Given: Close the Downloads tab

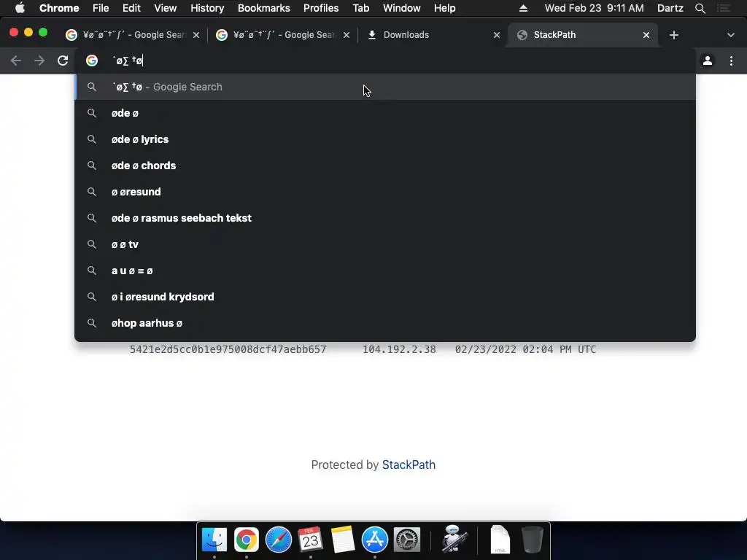Looking at the screenshot, I should 496,35.
